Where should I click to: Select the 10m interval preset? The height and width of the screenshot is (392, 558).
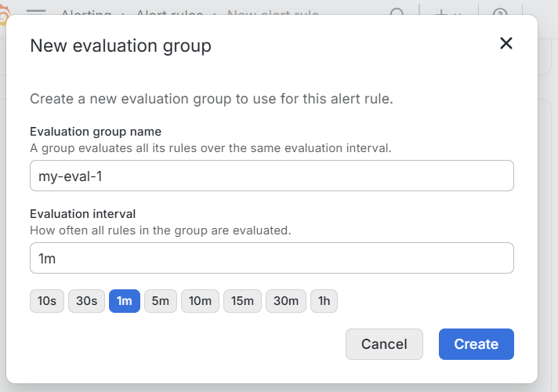point(200,301)
